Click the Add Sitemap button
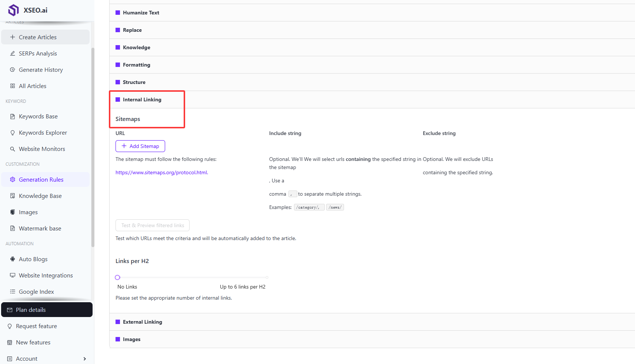Image resolution: width=635 pixels, height=364 pixels. [140, 146]
